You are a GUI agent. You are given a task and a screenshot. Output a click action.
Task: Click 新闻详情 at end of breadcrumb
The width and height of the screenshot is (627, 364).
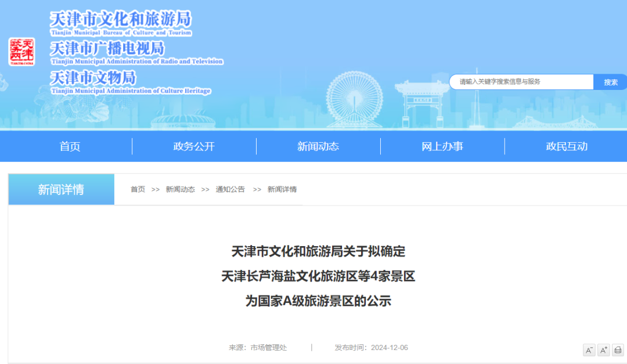[282, 189]
